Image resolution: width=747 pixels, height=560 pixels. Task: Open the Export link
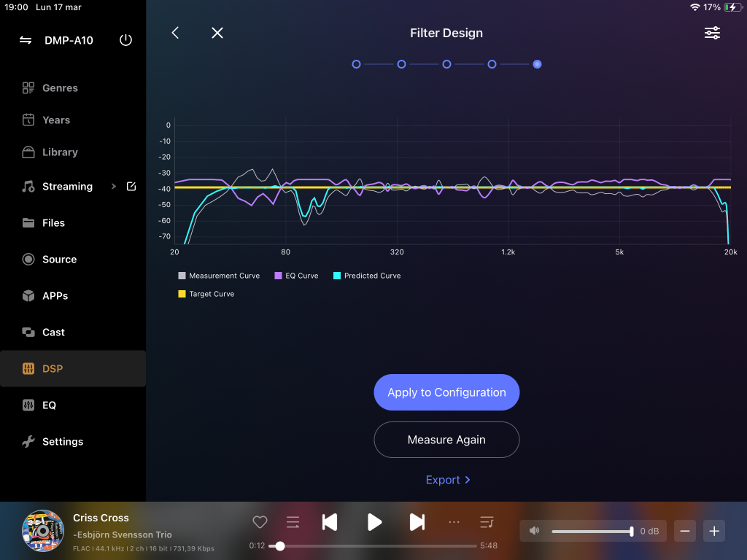[x=448, y=480]
